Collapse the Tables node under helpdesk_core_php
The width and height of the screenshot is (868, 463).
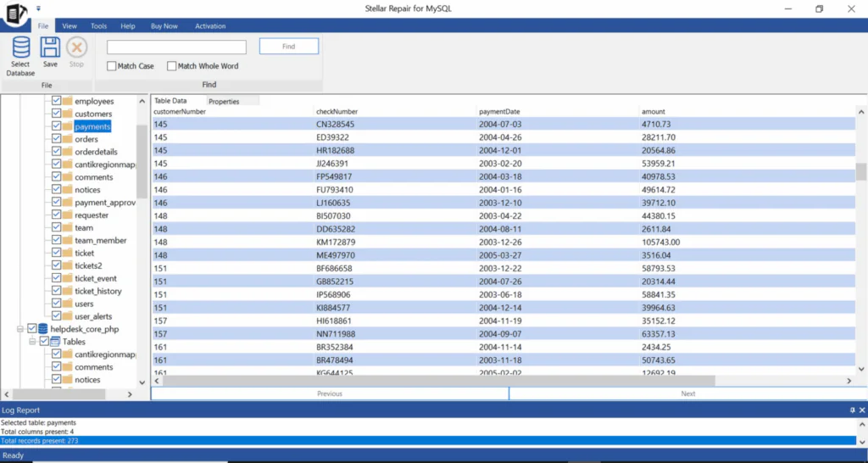pyautogui.click(x=32, y=342)
